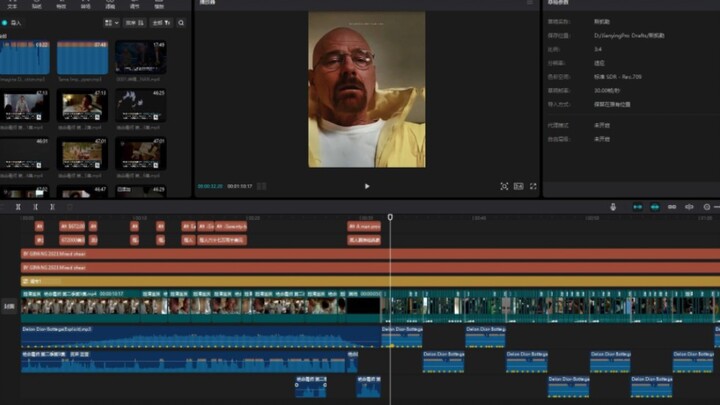Click the preview quality icon beside the timecodes
The image size is (720, 405).
click(262, 186)
